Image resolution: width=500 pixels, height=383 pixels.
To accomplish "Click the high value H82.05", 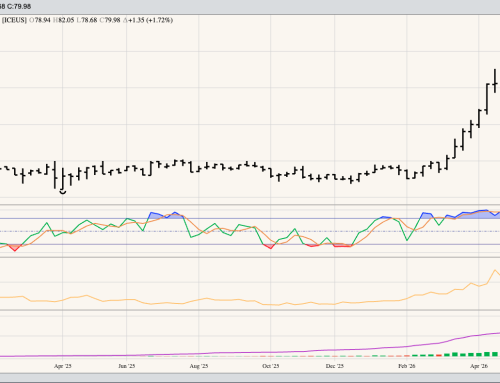I will point(63,20).
